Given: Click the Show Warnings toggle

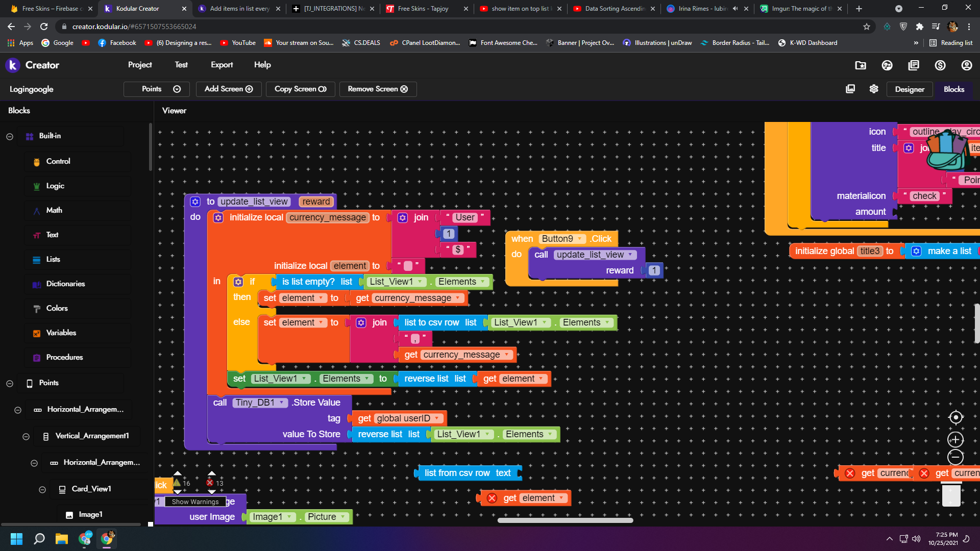Looking at the screenshot, I should click(x=195, y=502).
